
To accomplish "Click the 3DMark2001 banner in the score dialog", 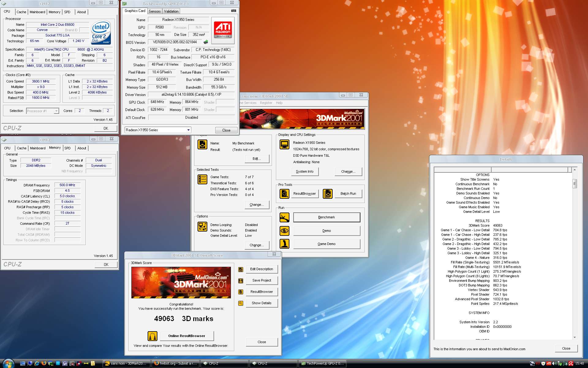I will pos(181,282).
